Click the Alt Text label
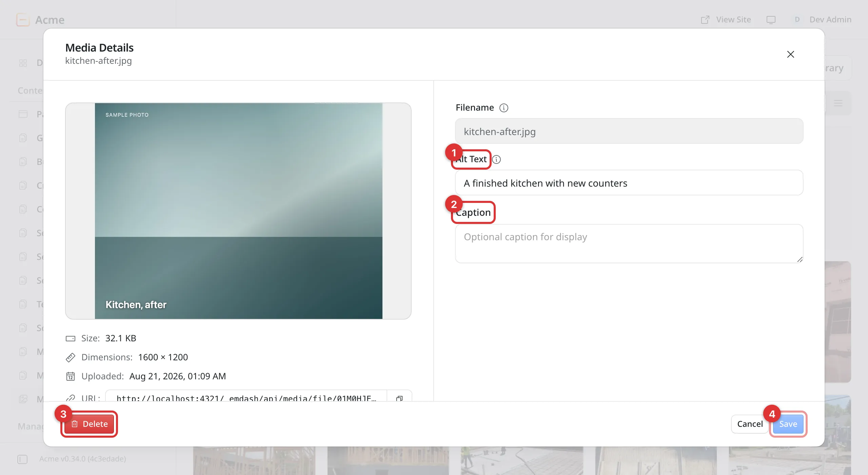Screen dimensions: 868x475 coord(471,159)
